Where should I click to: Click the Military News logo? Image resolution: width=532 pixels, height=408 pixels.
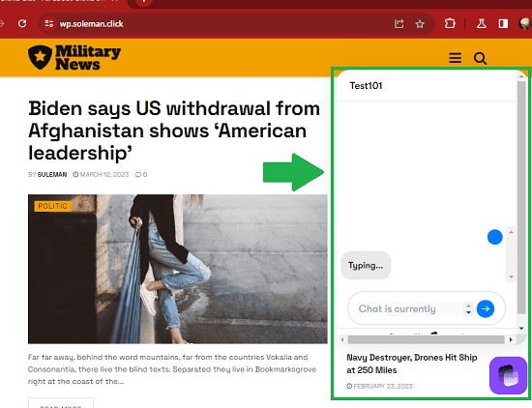point(74,57)
